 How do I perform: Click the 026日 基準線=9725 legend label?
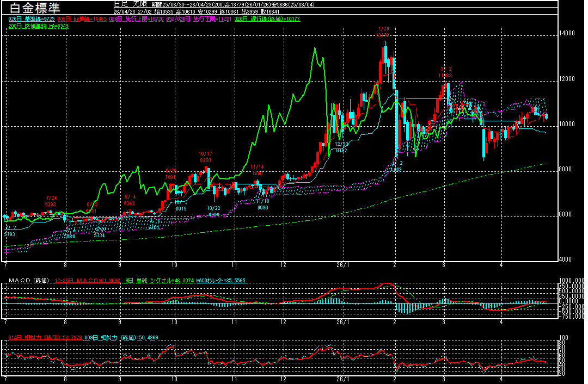tap(32, 19)
